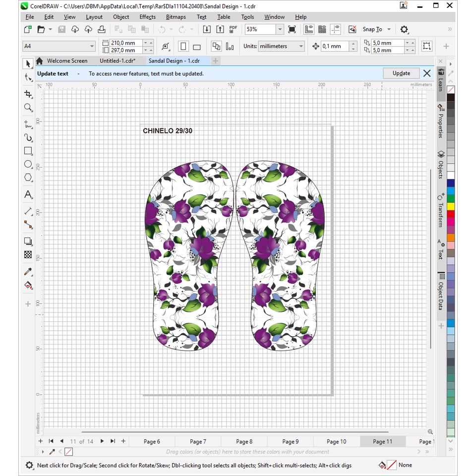Open the Transparency checkerboard tool
This screenshot has width=476, height=476.
coord(28,255)
